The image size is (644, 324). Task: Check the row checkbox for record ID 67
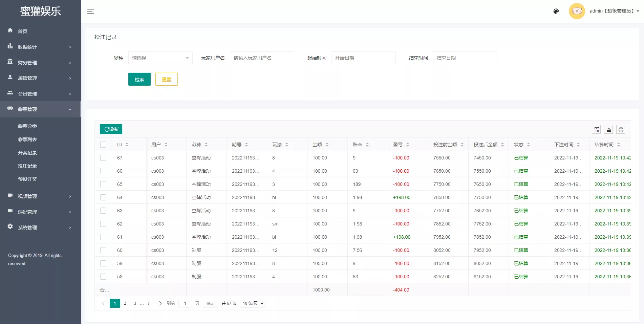[x=103, y=157]
